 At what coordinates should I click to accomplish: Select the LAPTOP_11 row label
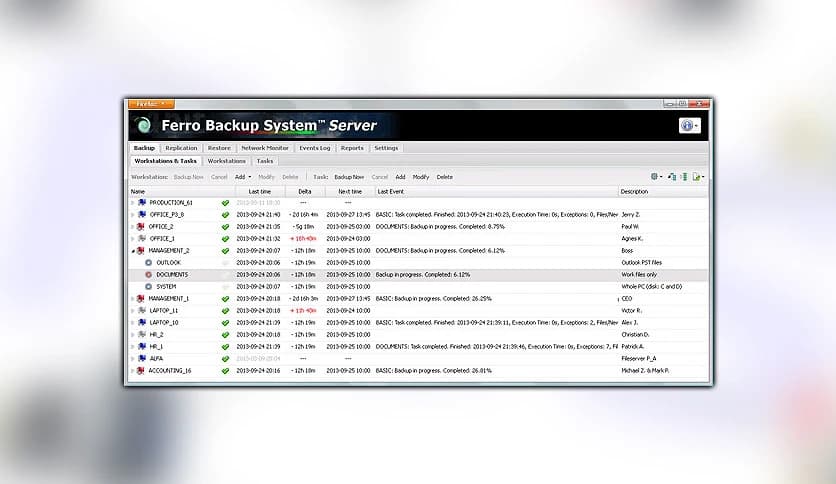point(164,310)
